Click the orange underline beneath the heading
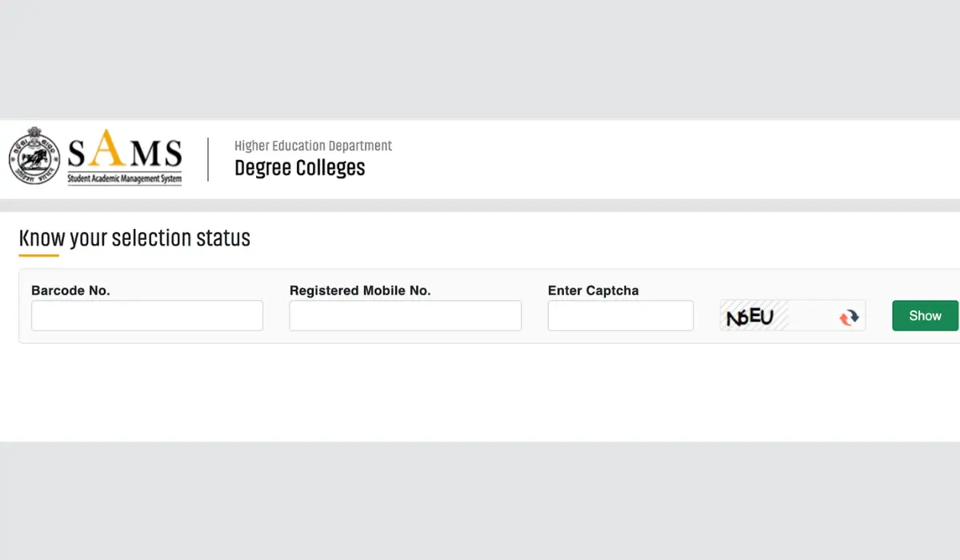Viewport: 960px width, 560px height. pyautogui.click(x=38, y=256)
